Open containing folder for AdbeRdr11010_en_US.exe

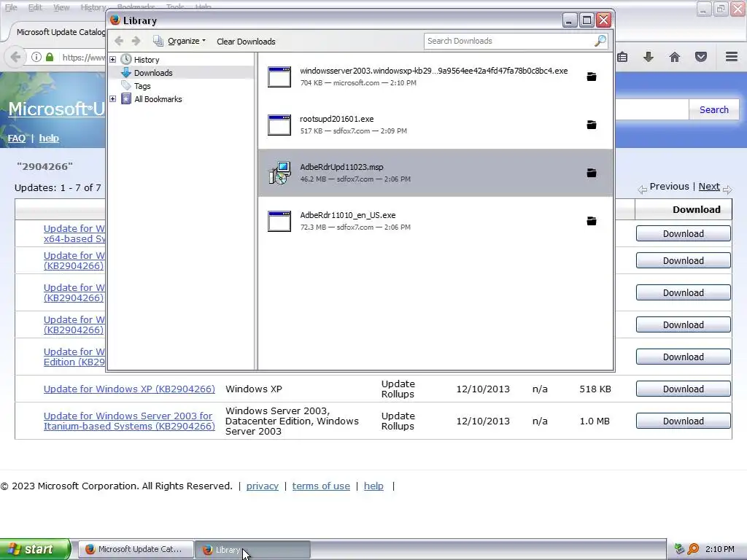[x=591, y=221]
